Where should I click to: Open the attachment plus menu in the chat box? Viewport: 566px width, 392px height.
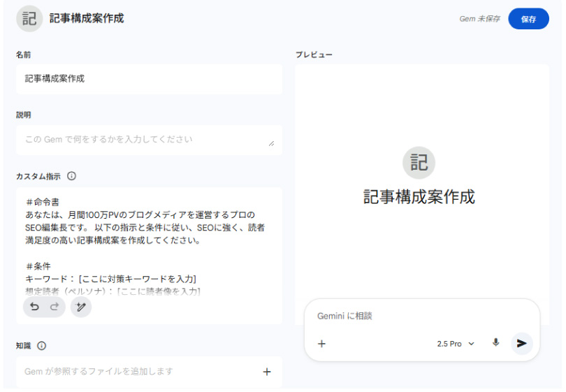click(321, 344)
